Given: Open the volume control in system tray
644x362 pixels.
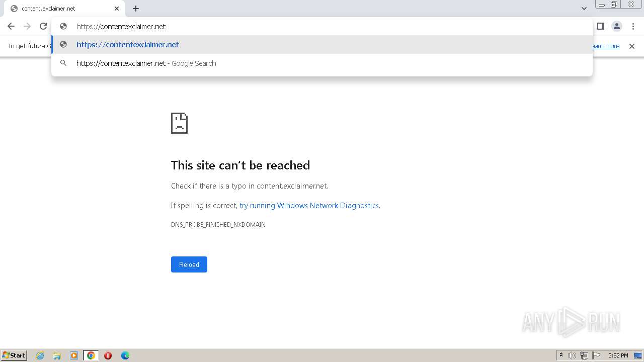Looking at the screenshot, I should click(572, 355).
